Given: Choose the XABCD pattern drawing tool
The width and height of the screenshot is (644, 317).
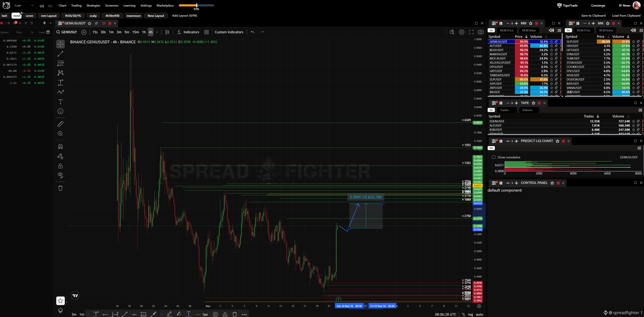Looking at the screenshot, I should click(x=60, y=73).
